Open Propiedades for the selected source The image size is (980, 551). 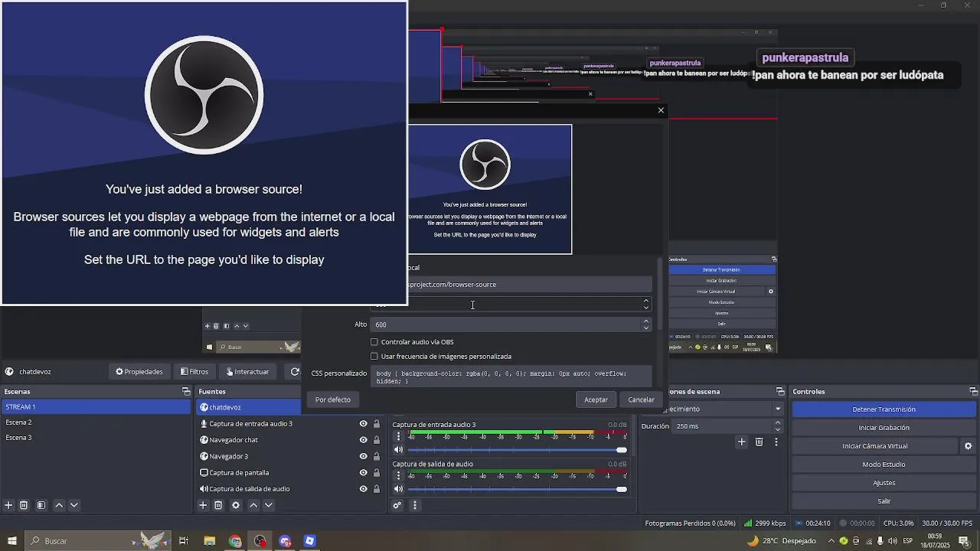click(x=139, y=372)
